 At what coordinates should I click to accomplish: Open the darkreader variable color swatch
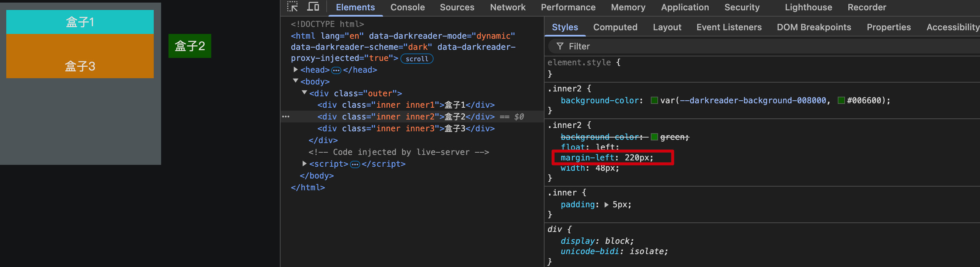[654, 100]
